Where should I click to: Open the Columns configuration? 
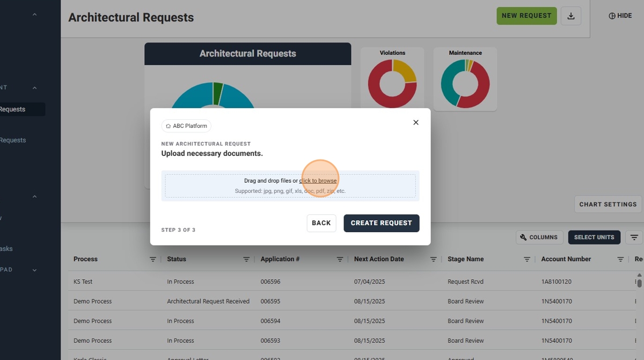point(539,237)
